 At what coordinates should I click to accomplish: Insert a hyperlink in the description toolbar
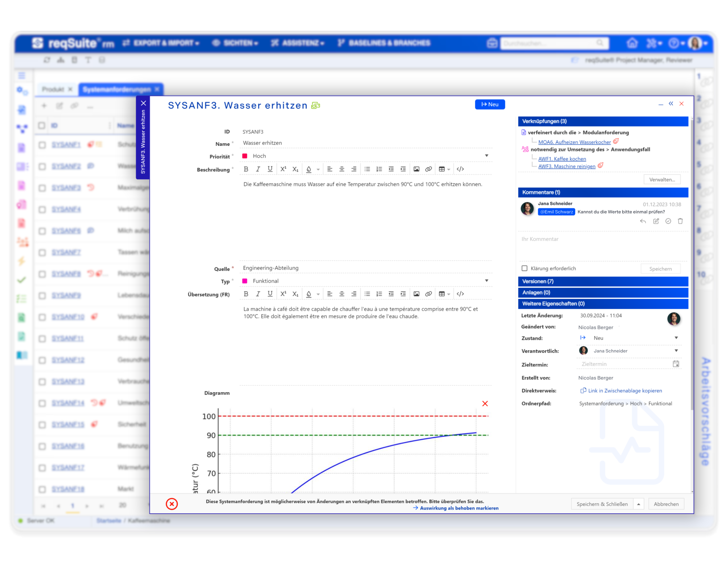tap(428, 169)
